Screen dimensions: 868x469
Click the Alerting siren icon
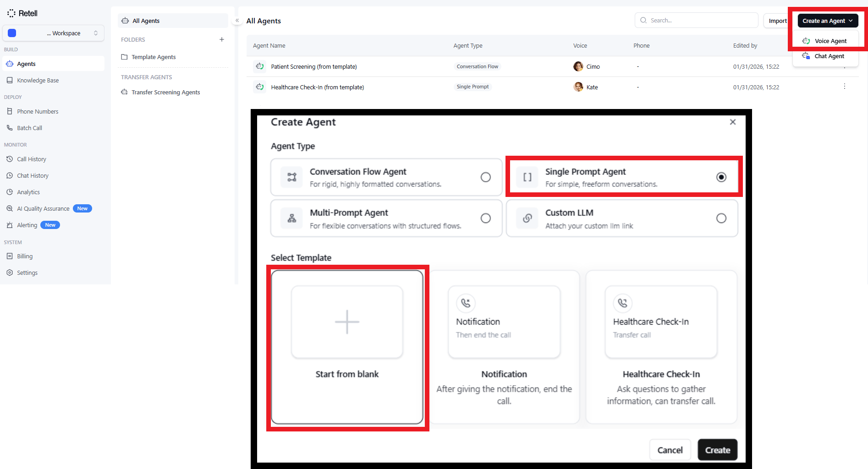[x=10, y=225]
